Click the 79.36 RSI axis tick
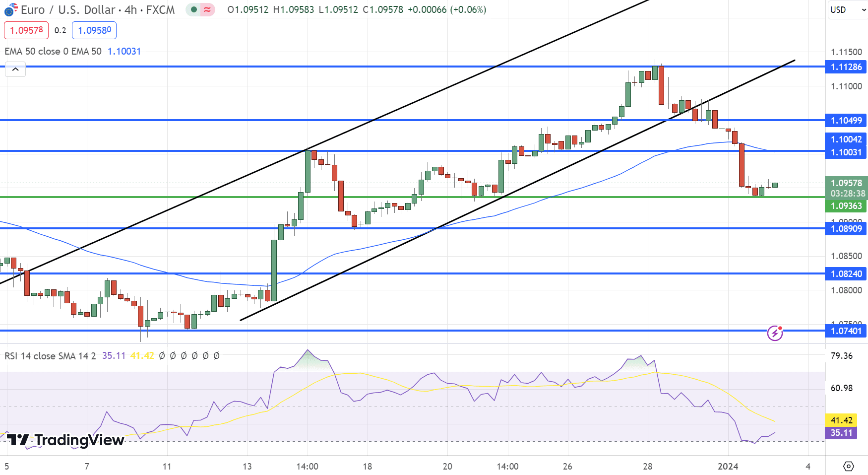The width and height of the screenshot is (868, 475). click(x=842, y=356)
